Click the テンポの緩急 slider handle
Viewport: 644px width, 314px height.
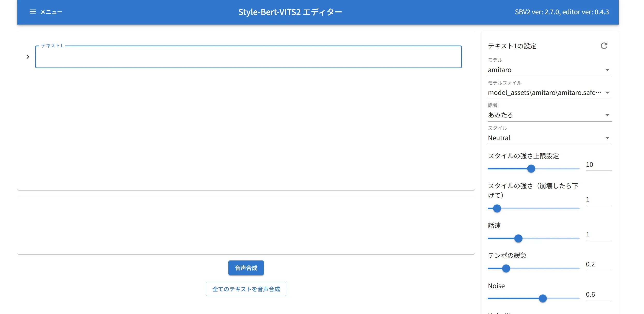(506, 268)
